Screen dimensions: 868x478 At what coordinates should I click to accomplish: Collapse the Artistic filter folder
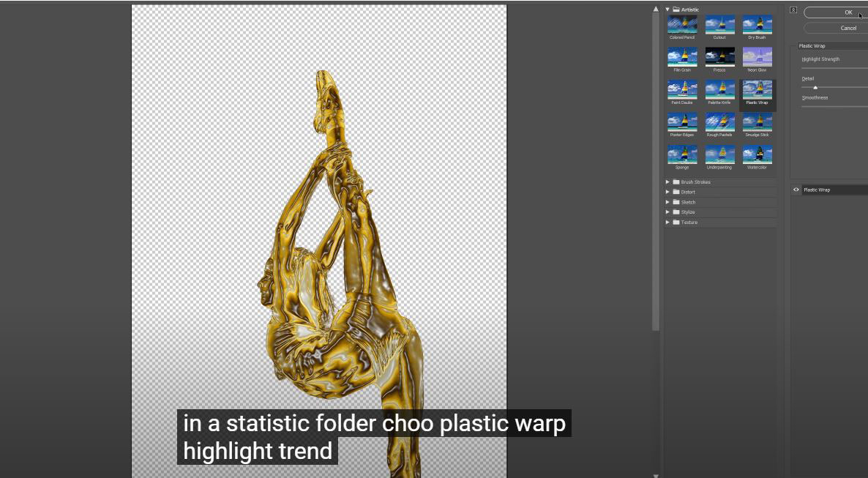pyautogui.click(x=667, y=10)
